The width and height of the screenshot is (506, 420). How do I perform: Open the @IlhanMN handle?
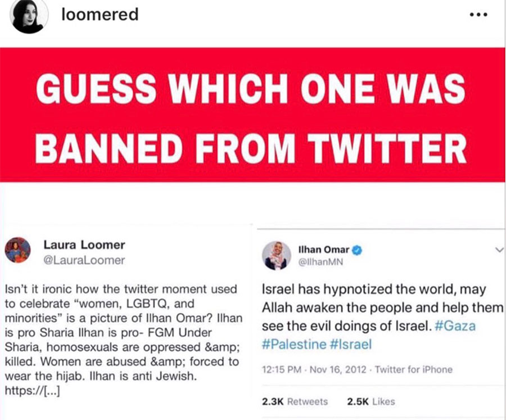coord(321,262)
